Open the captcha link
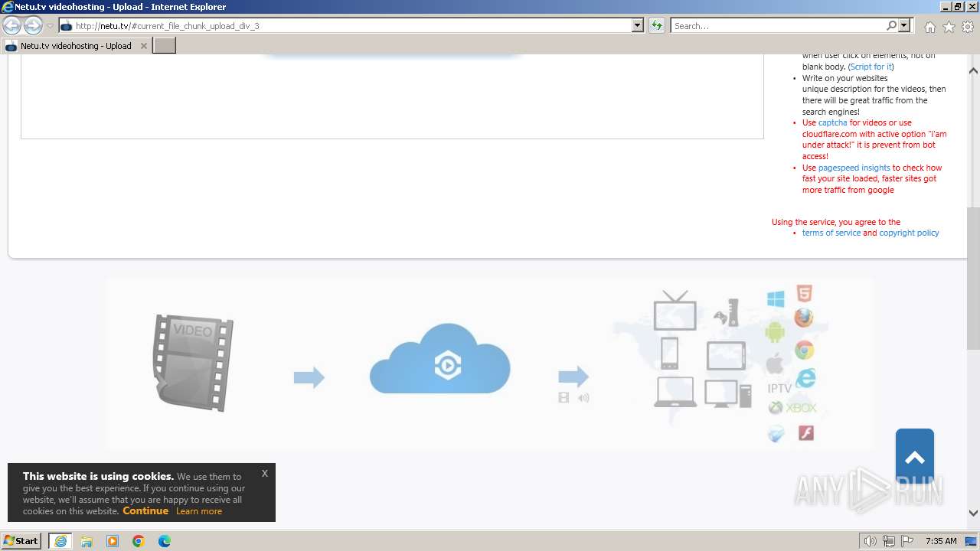Image resolution: width=980 pixels, height=551 pixels. coord(832,122)
